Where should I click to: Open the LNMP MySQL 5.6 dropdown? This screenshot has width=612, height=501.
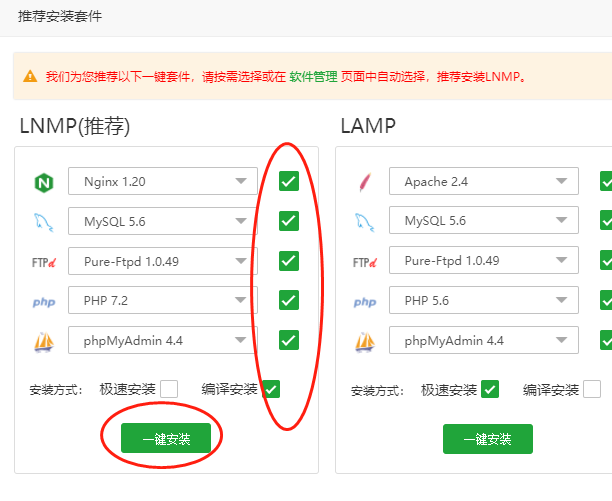163,221
